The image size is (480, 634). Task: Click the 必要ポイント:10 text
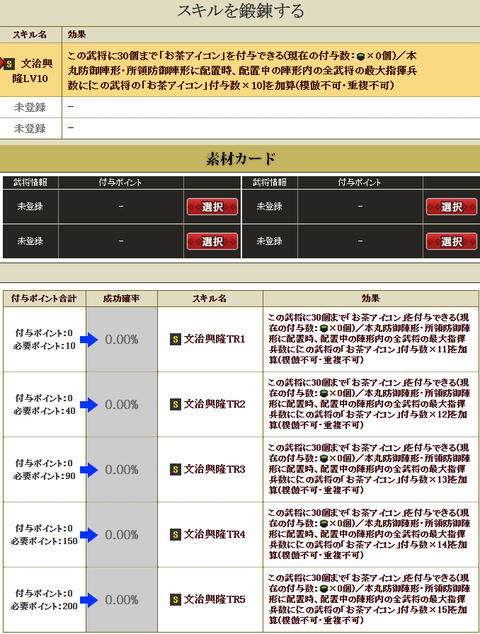click(x=44, y=346)
